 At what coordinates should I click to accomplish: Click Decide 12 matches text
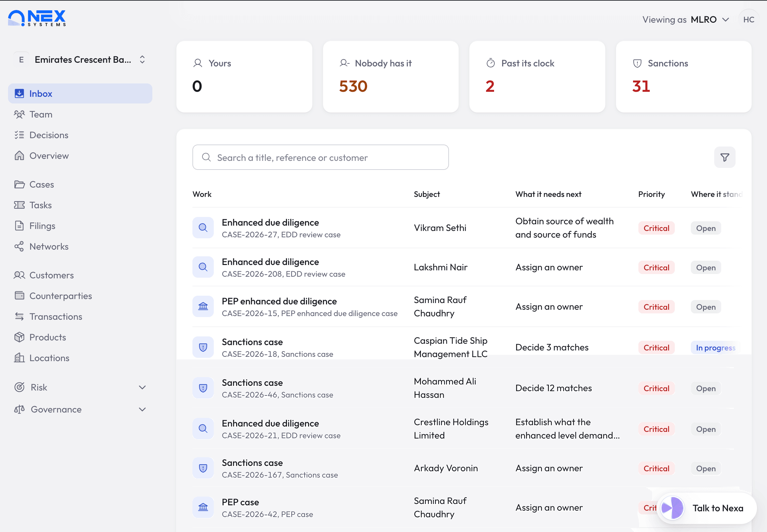point(553,388)
